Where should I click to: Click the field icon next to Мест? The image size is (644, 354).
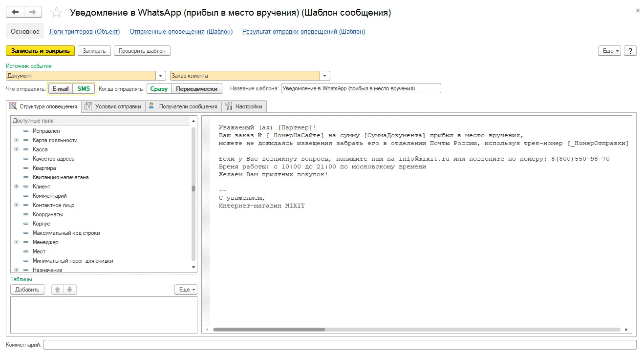coord(26,251)
